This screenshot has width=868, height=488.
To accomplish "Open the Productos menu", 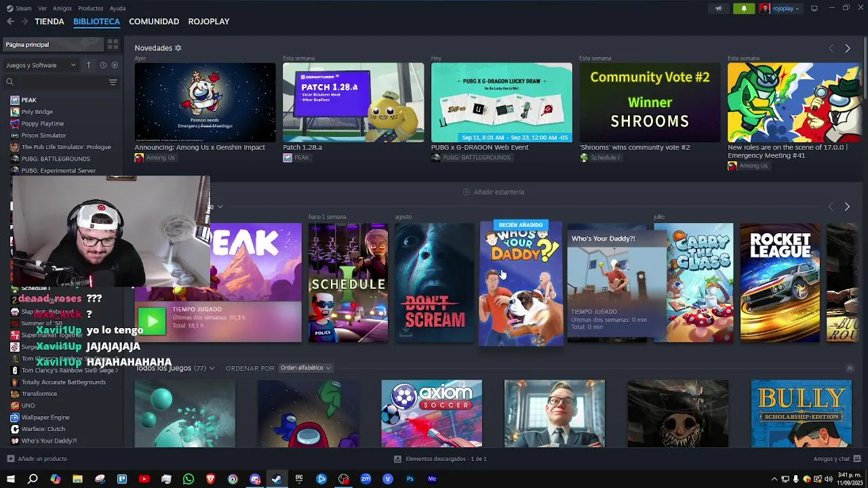I will click(90, 8).
